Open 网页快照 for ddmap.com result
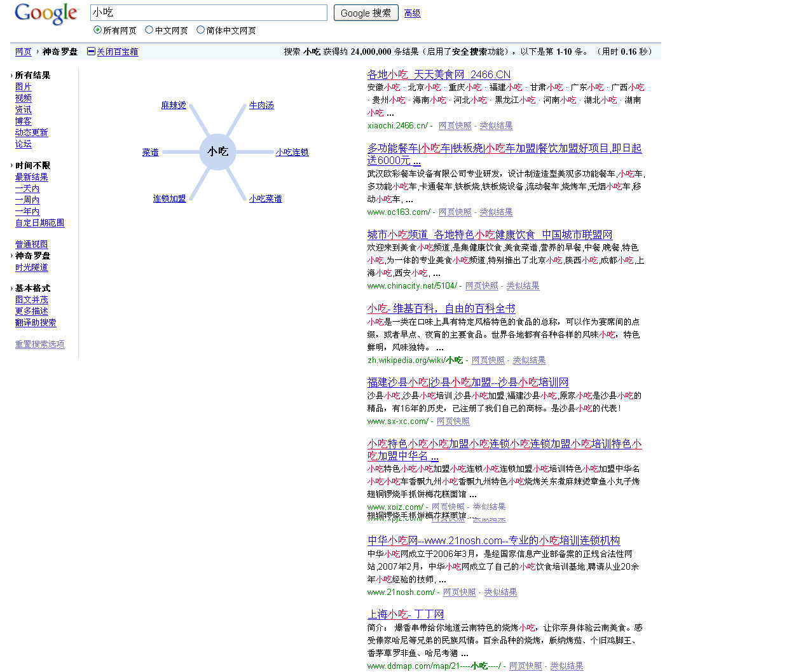This screenshot has width=803, height=672. [x=526, y=666]
